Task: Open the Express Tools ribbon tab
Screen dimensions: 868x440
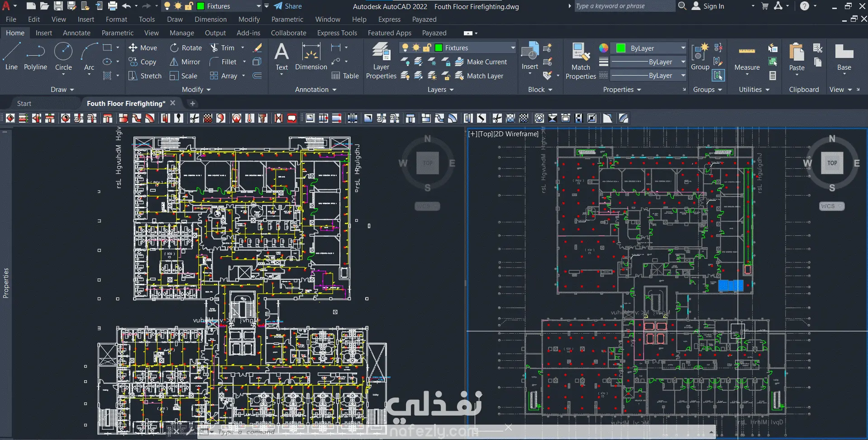Action: pyautogui.click(x=337, y=33)
